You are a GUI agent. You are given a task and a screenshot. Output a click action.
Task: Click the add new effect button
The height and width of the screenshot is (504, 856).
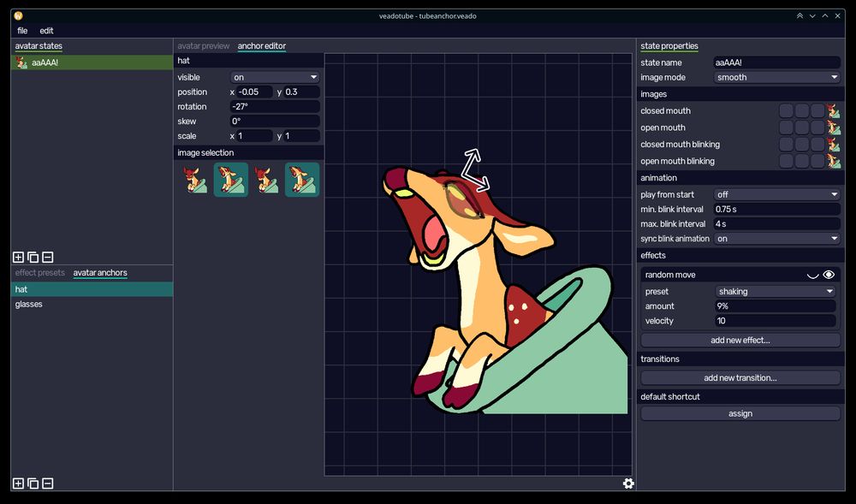pos(740,340)
